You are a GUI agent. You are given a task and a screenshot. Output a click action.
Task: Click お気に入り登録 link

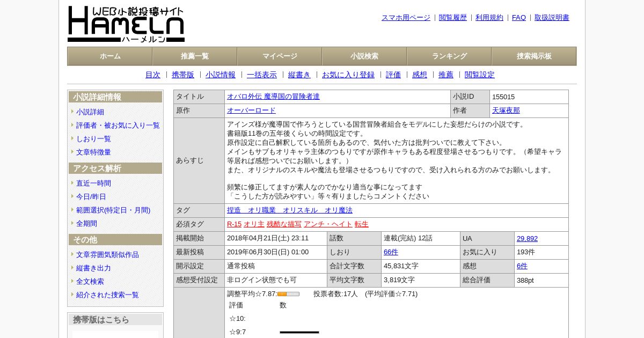(348, 75)
